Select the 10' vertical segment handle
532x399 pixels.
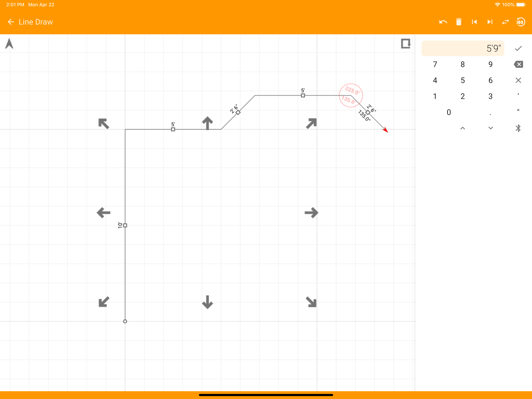(x=125, y=225)
